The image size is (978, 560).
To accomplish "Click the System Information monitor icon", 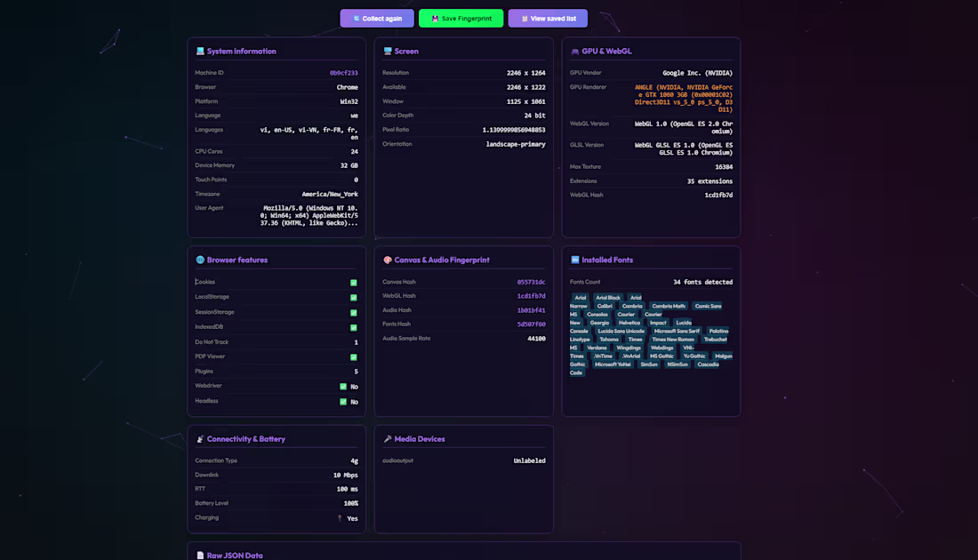I will (200, 52).
